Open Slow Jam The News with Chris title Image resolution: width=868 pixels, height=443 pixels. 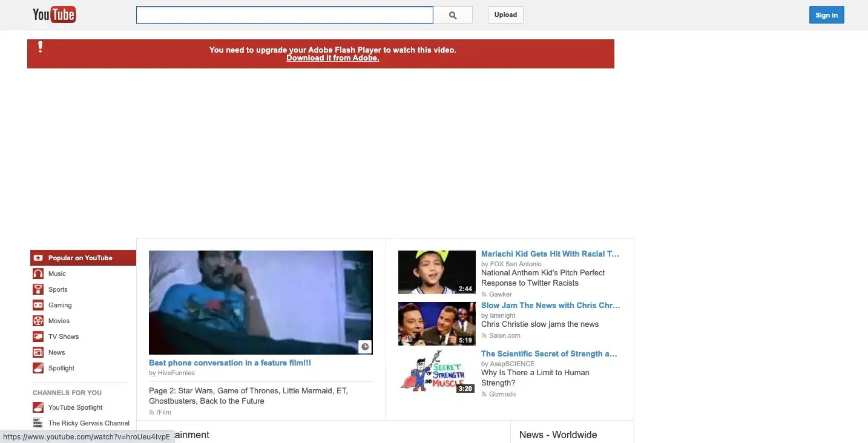[x=551, y=305]
